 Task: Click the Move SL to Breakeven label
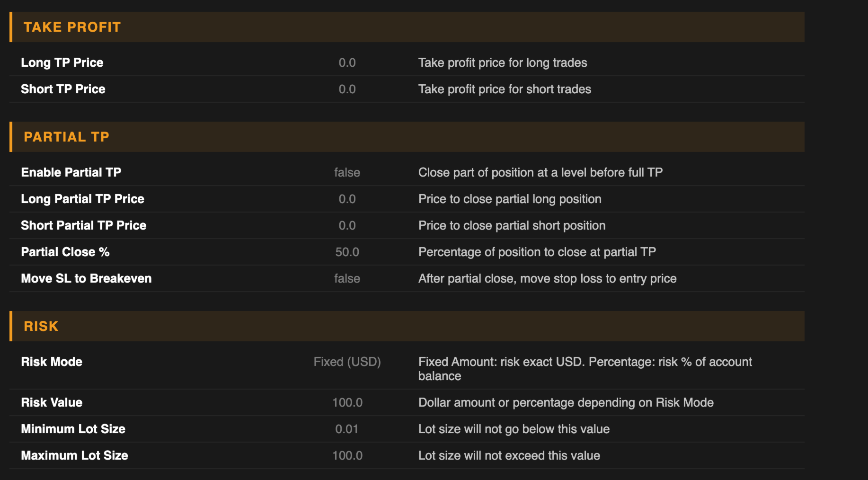[86, 278]
